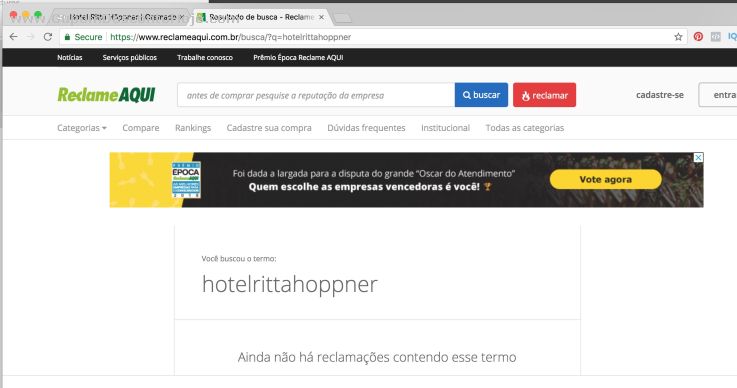
Task: Open the Rankings menu item
Action: pos(193,128)
